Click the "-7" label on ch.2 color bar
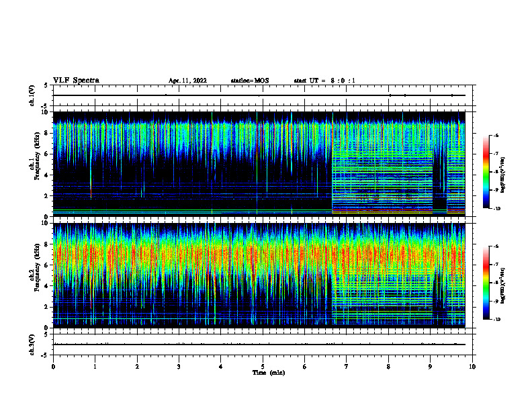The width and height of the screenshot is (532, 411). (x=496, y=265)
